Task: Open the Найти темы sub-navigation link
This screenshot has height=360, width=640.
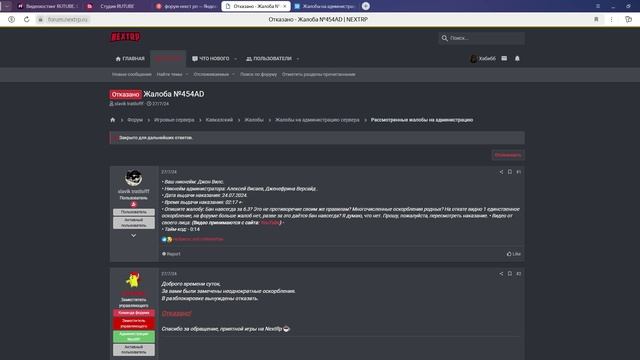Action: pyautogui.click(x=169, y=75)
